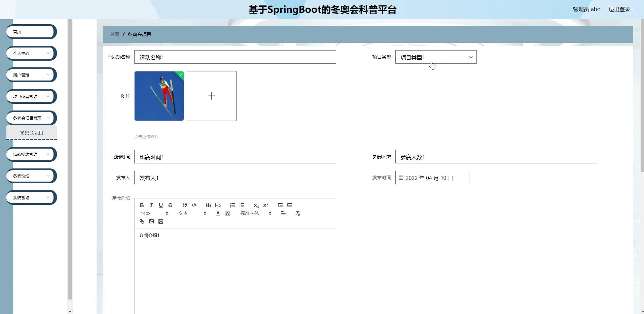Insert a hyperlink in the description editor
Screen dimensions: 644x314
(141, 221)
